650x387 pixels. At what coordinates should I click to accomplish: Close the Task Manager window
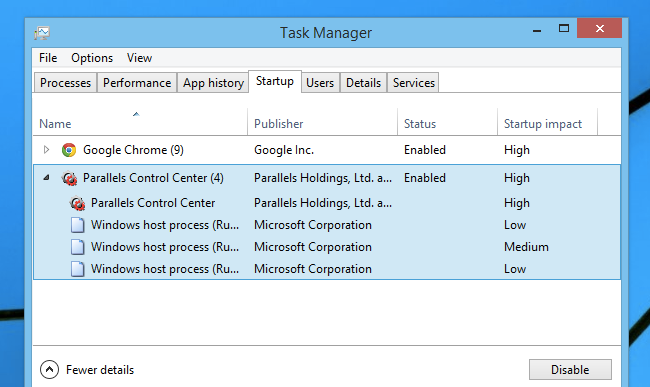click(599, 28)
